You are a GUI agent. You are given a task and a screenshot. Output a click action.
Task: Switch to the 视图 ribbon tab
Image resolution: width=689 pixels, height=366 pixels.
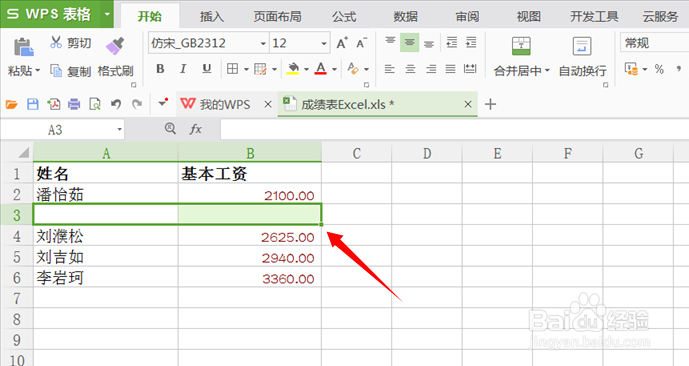click(x=528, y=17)
